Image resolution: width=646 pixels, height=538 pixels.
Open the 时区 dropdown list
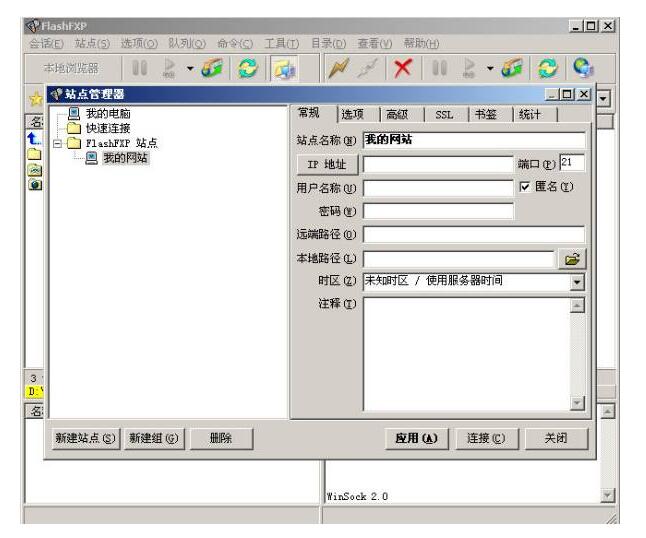tap(576, 282)
